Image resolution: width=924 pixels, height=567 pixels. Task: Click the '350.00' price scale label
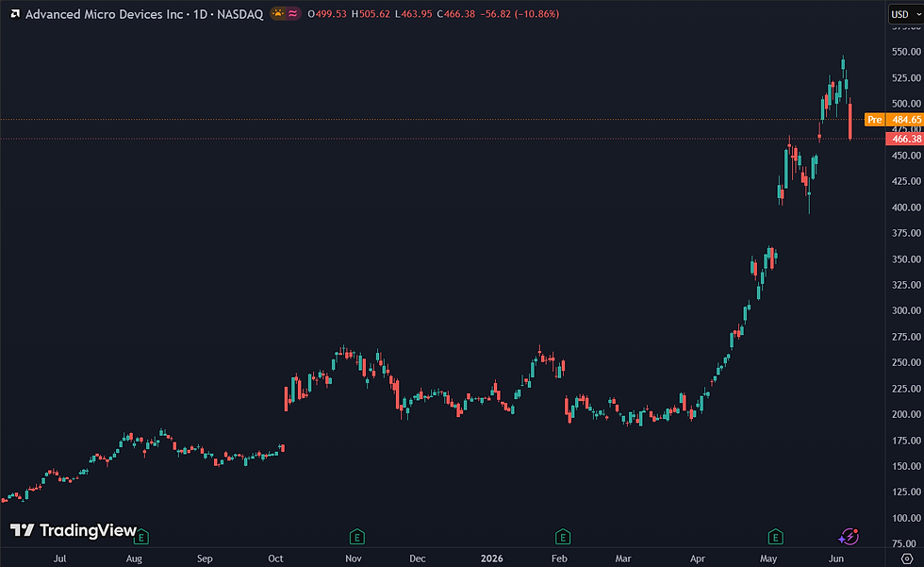click(906, 259)
